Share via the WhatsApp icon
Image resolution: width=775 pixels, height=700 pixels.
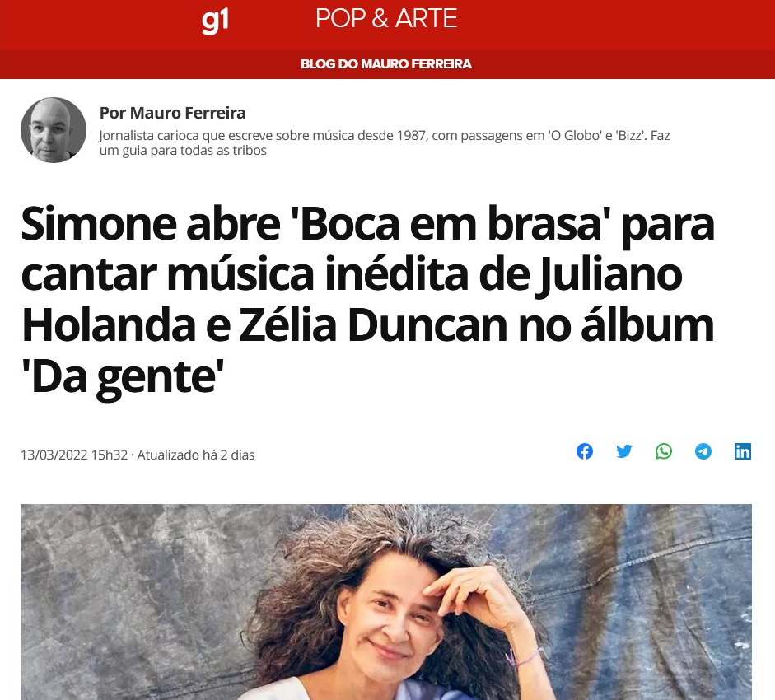coord(663,451)
